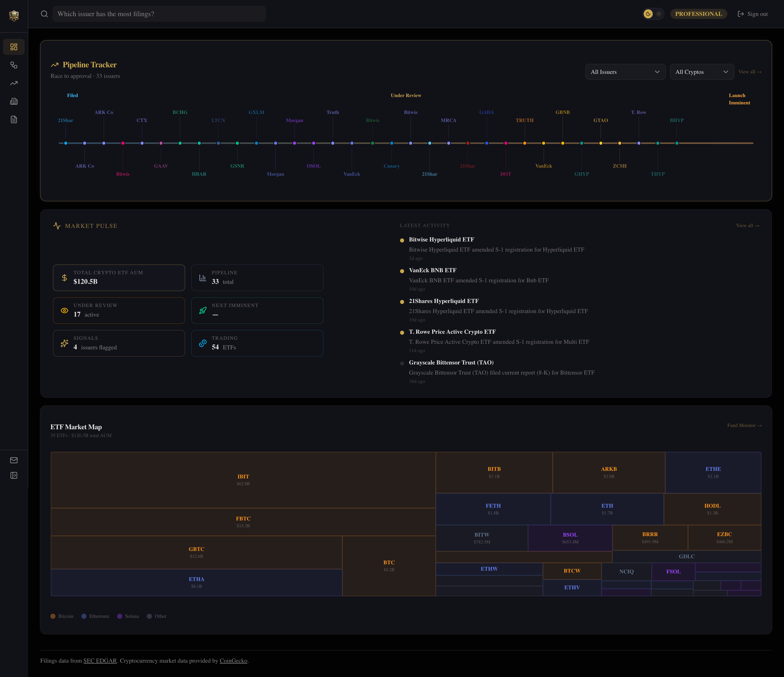Click the sparkle icon in the Signals card
The height and width of the screenshot is (677, 784).
(64, 344)
